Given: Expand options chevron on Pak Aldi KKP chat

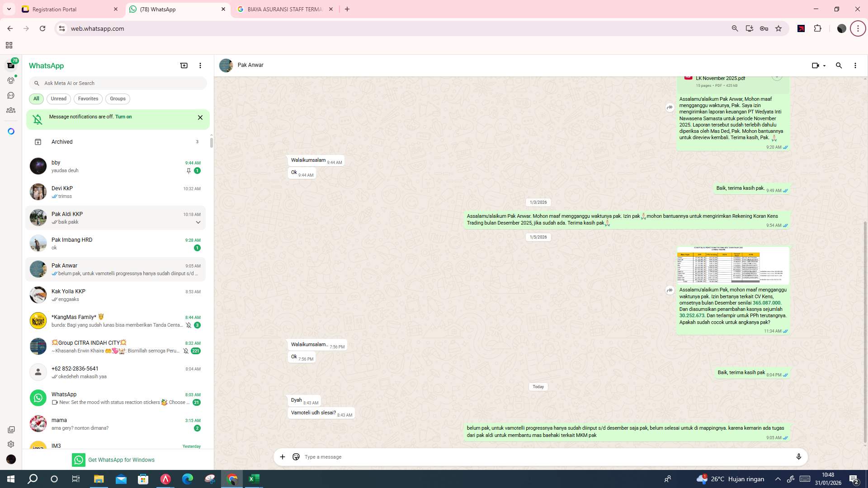Looking at the screenshot, I should click(198, 222).
